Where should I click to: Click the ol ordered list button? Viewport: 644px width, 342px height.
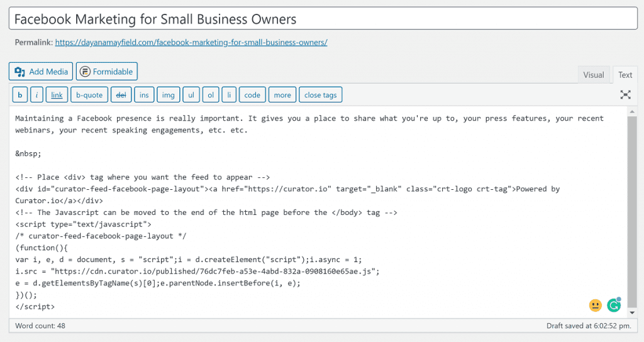(211, 95)
